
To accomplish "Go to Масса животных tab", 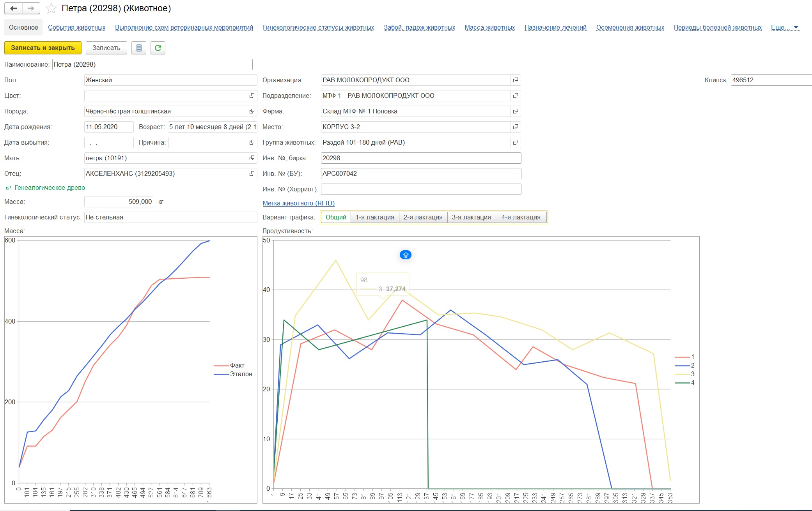I will (489, 27).
